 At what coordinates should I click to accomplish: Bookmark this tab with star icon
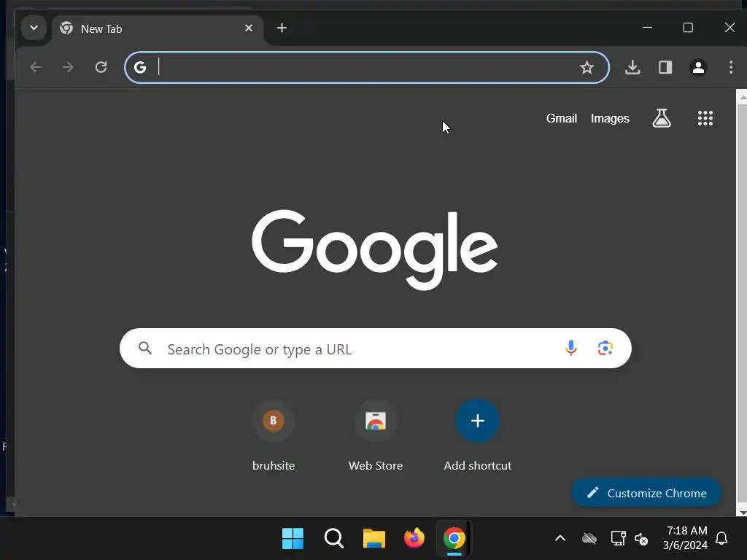pyautogui.click(x=587, y=68)
